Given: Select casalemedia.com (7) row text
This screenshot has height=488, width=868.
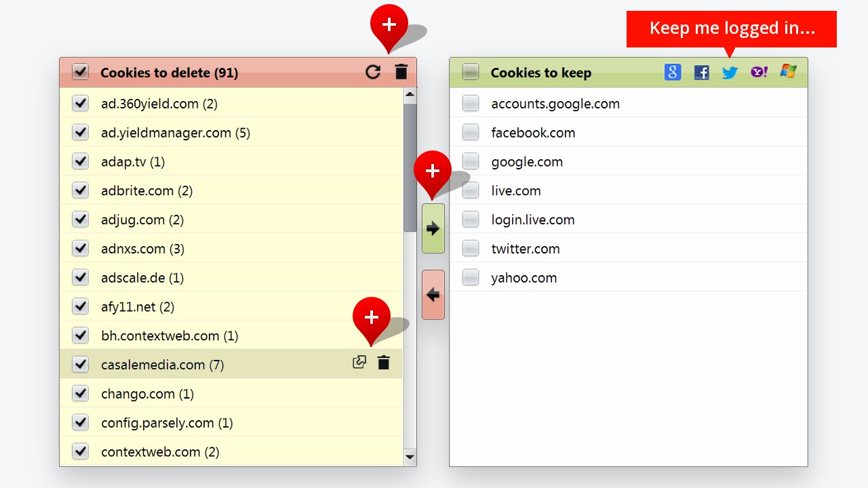Looking at the screenshot, I should coord(163,365).
